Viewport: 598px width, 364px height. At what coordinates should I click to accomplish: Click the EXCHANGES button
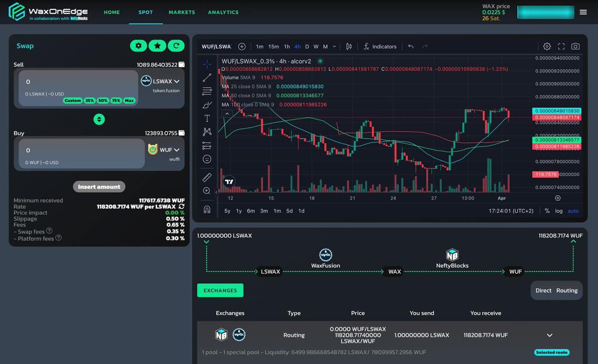pos(220,290)
